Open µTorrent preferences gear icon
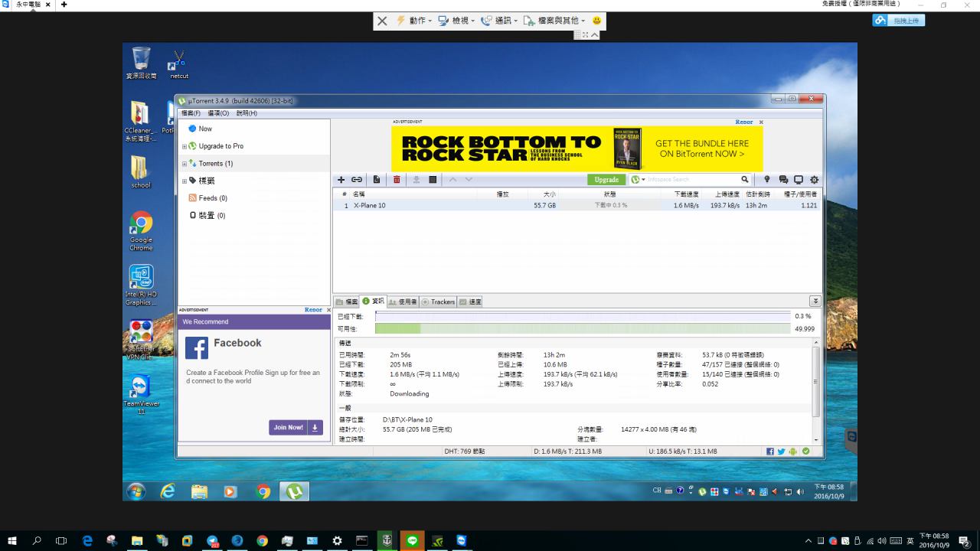Image resolution: width=980 pixels, height=551 pixels. coord(814,180)
